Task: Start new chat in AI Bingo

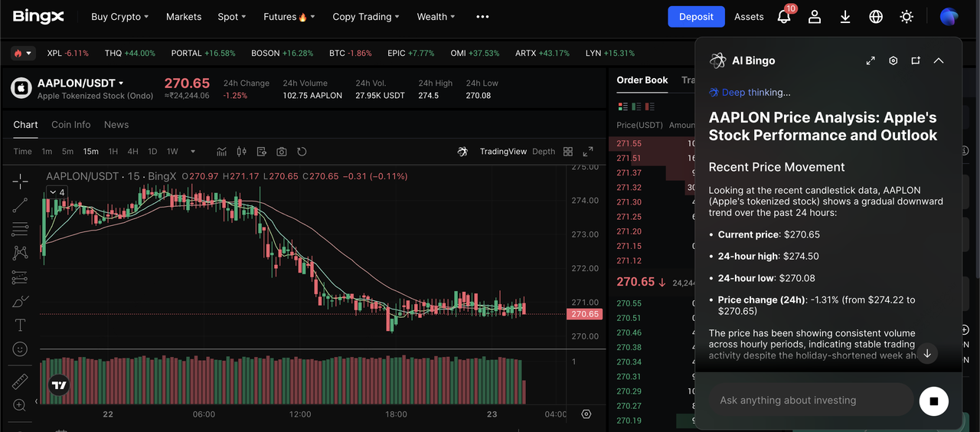Action: (x=916, y=61)
